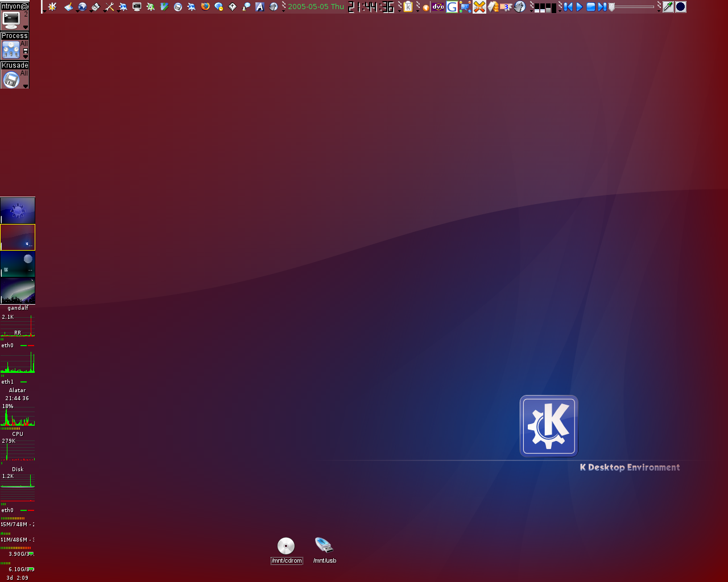This screenshot has width=728, height=582.
Task: Click the pencil and paper editor icon
Action: 68,7
